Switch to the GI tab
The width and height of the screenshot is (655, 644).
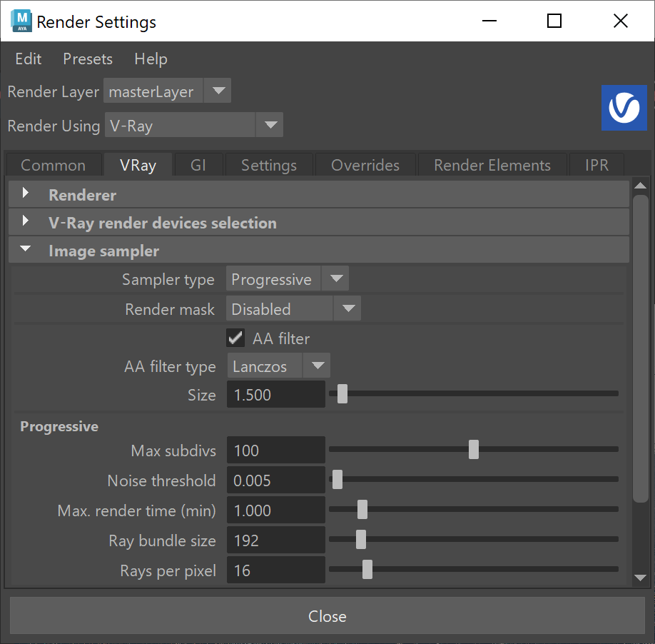tap(198, 165)
